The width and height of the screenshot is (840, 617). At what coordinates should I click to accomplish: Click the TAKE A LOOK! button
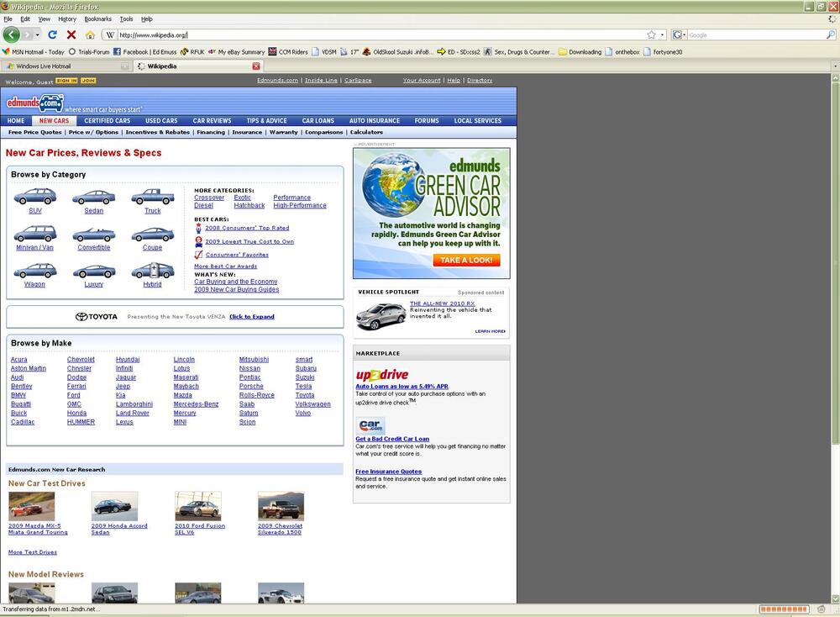click(466, 260)
